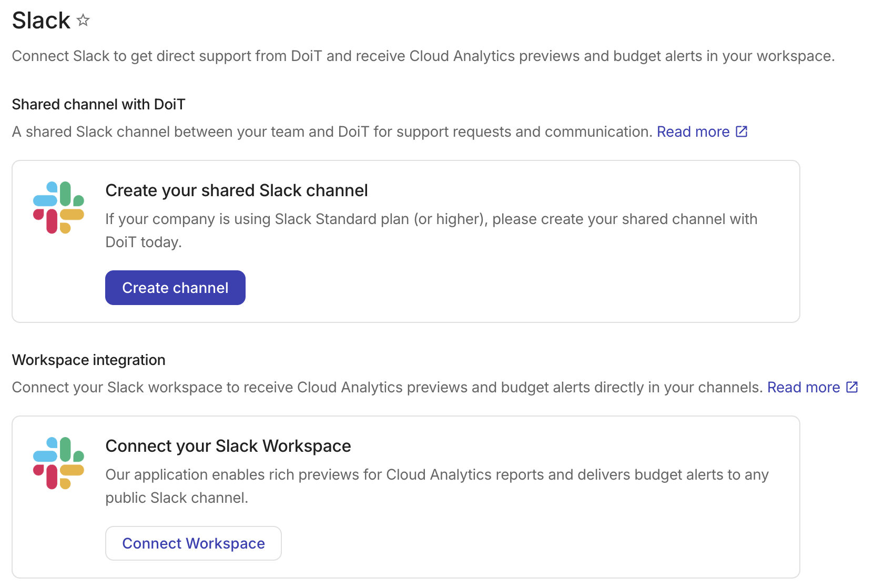This screenshot has width=874, height=588.
Task: Click 'Create your shared Slack channel' title
Action: (x=237, y=190)
